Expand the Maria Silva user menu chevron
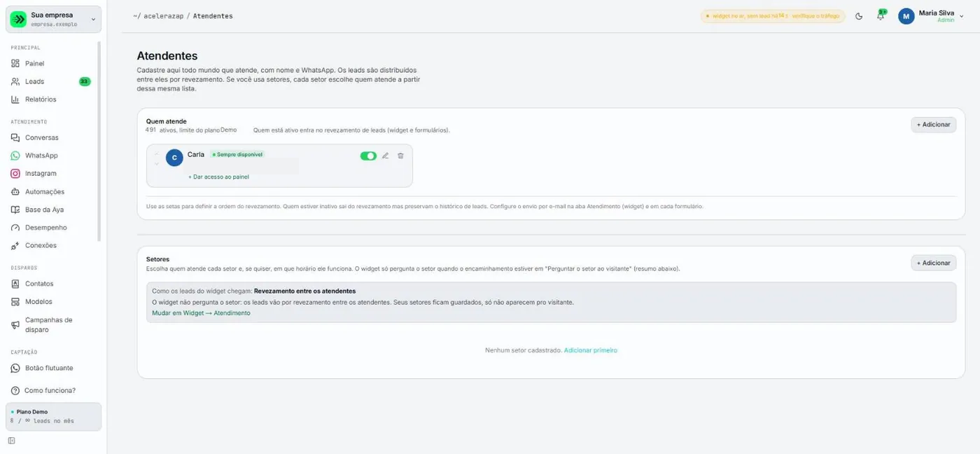The image size is (980, 454). tap(961, 16)
